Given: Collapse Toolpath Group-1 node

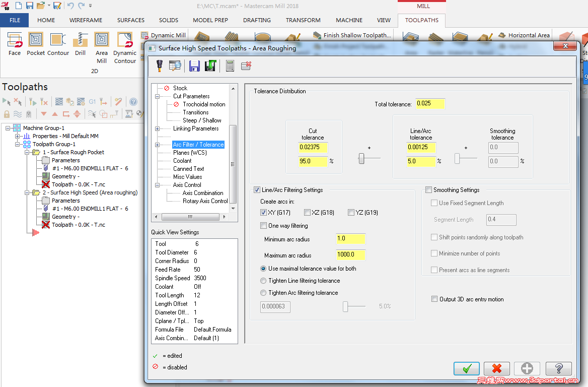Looking at the screenshot, I should (x=17, y=144).
